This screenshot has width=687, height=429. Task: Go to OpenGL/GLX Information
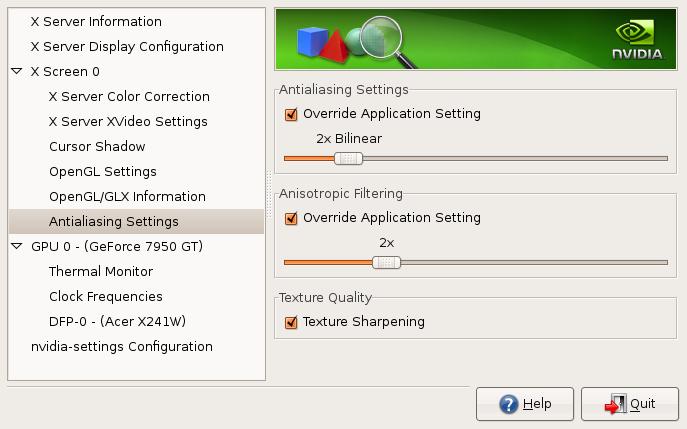pos(127,196)
